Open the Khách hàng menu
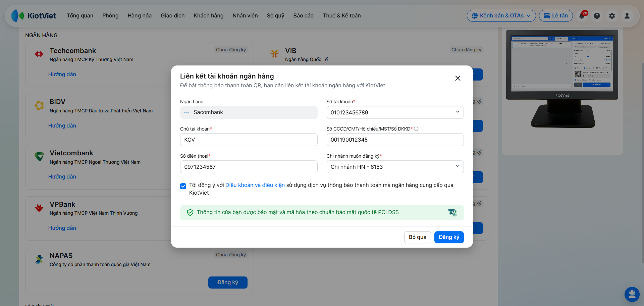Screen dimensions: 644x306 [x=209, y=16]
